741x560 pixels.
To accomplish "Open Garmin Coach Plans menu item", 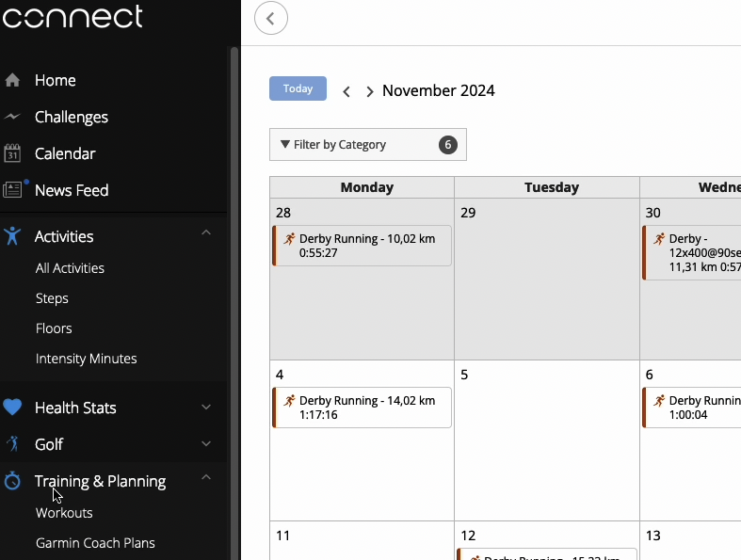I will (x=95, y=543).
